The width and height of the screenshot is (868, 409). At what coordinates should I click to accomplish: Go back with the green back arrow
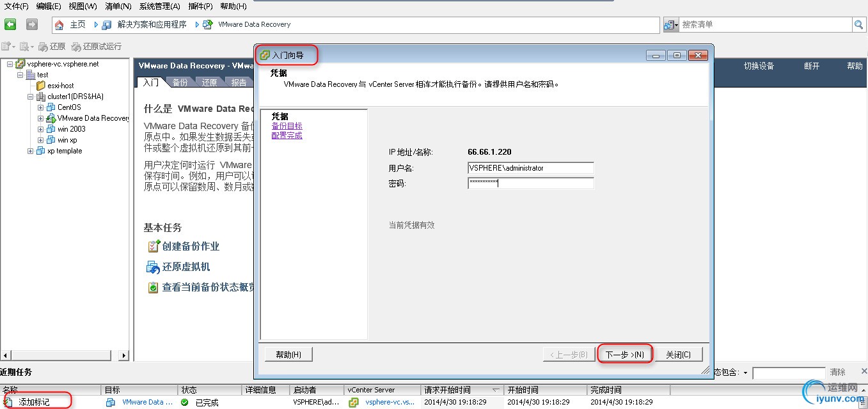point(10,24)
